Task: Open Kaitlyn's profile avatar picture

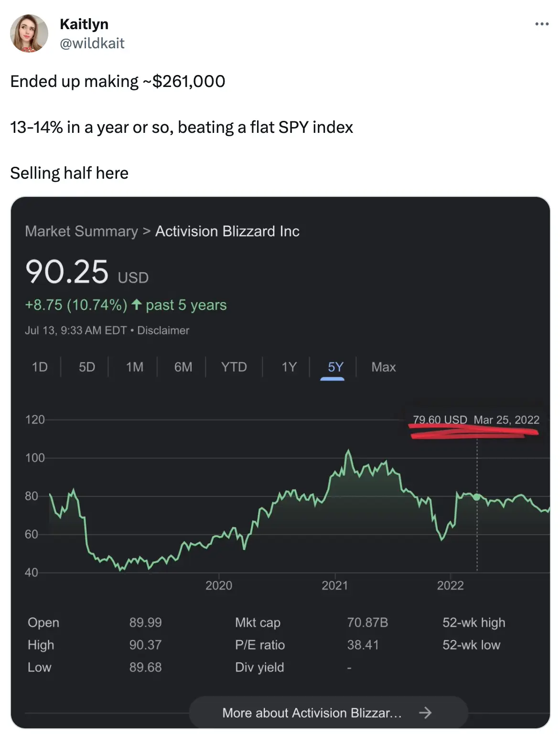Action: (29, 33)
